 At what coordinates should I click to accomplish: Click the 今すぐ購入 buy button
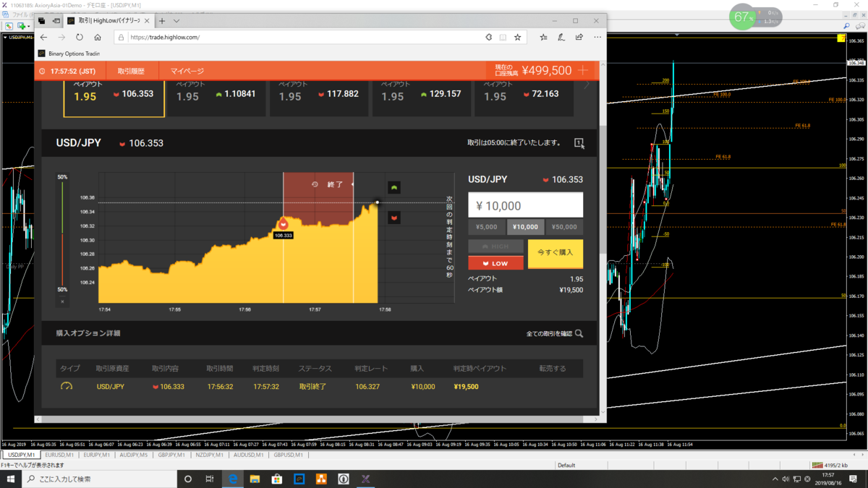tap(556, 253)
